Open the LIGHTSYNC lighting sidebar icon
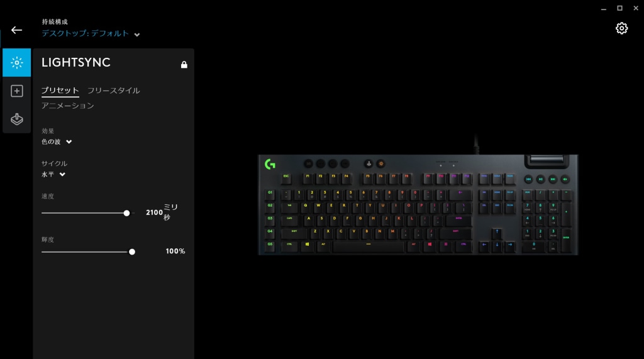This screenshot has height=359, width=644. (x=17, y=62)
